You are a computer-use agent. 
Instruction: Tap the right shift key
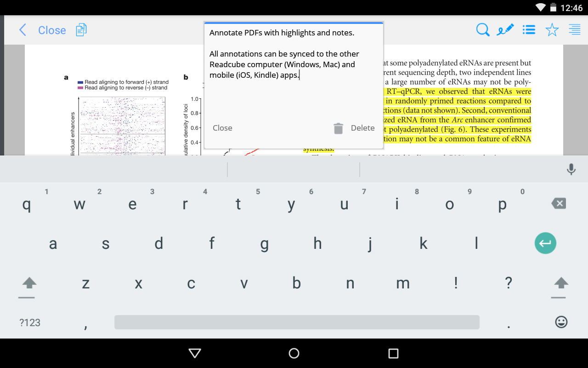coord(561,283)
